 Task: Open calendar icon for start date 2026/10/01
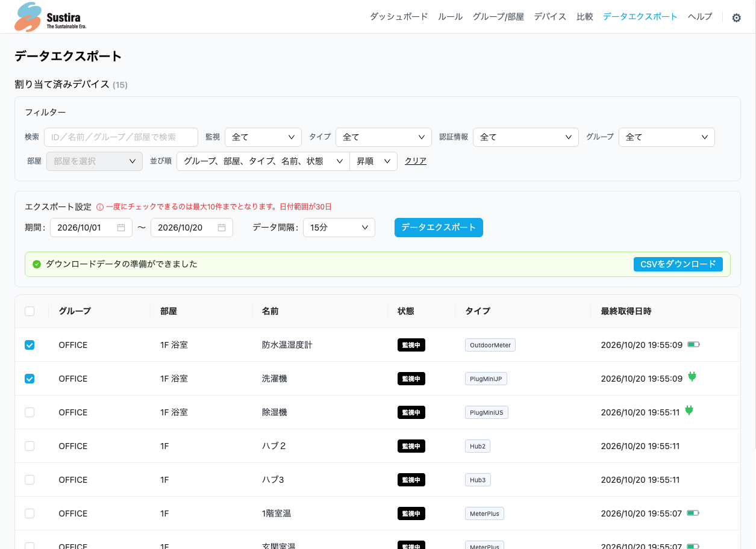(121, 228)
